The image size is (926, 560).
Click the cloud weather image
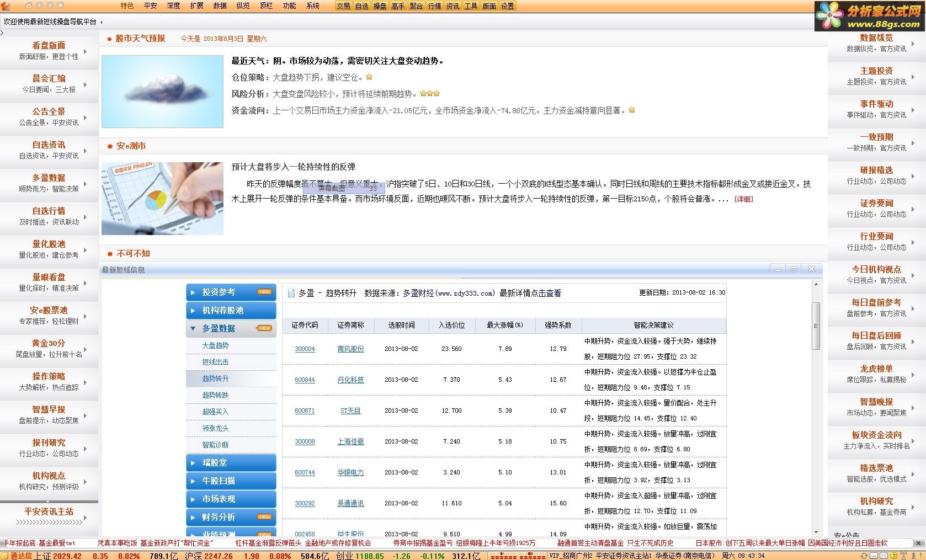(162, 92)
